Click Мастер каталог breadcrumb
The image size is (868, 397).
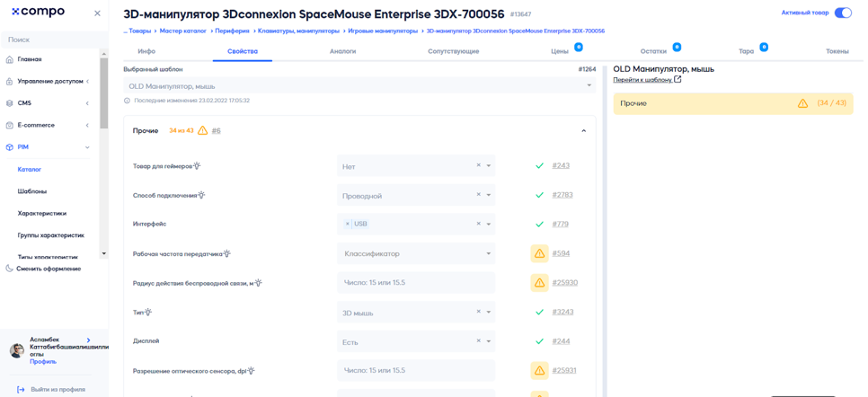pyautogui.click(x=182, y=31)
